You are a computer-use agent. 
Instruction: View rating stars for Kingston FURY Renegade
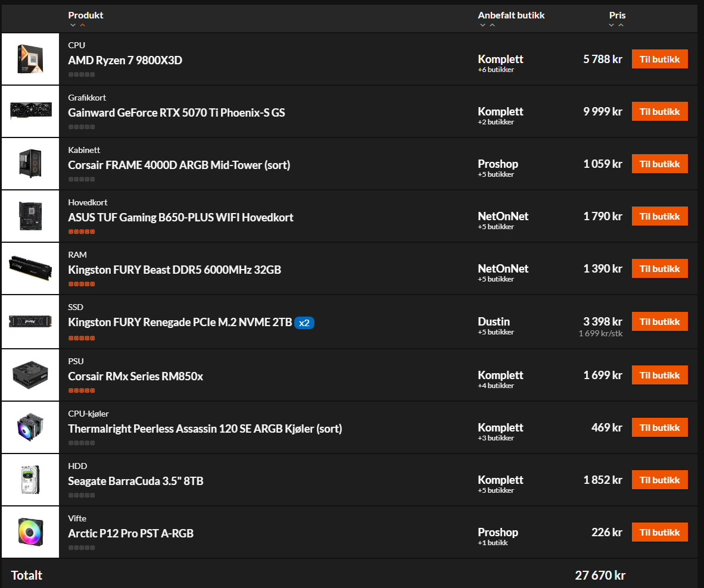tap(82, 338)
